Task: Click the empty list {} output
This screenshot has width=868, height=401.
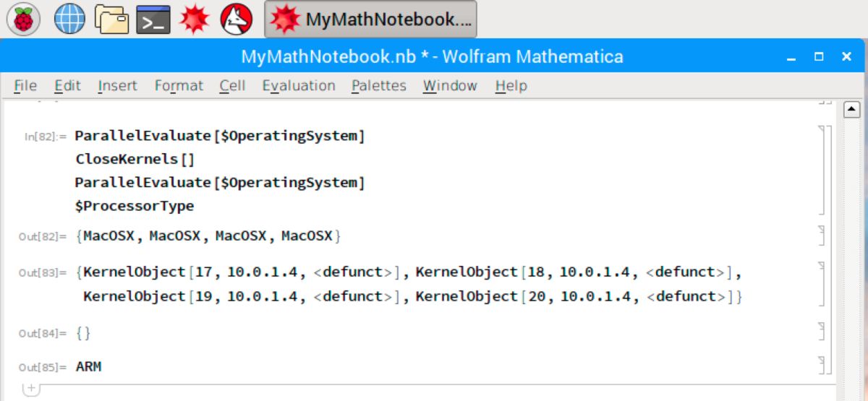Action: pos(82,333)
